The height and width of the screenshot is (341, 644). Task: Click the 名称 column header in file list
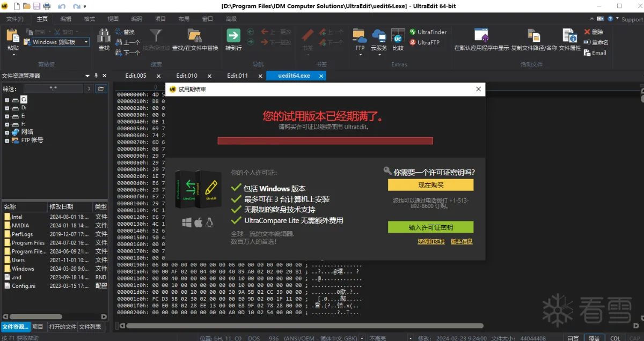tap(24, 206)
